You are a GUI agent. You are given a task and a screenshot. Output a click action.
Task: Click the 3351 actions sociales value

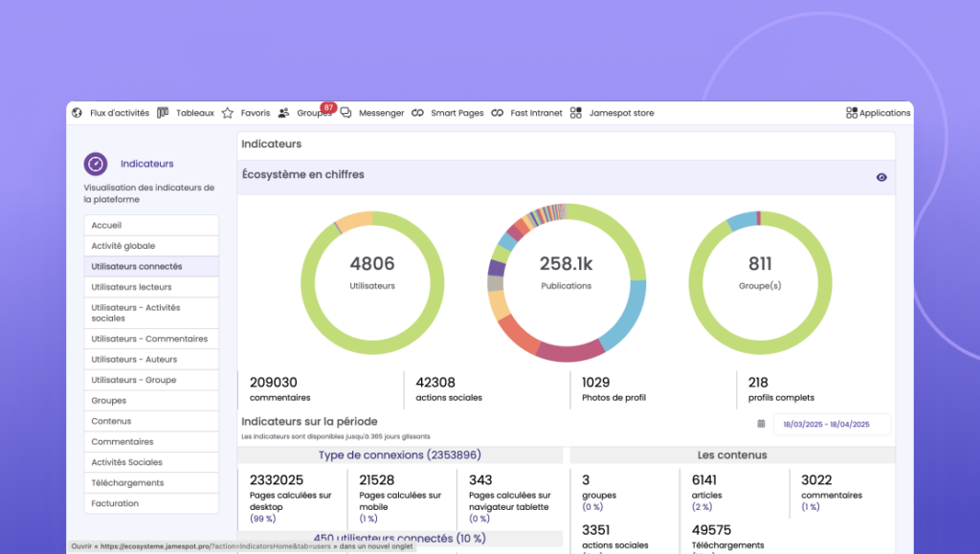(595, 530)
